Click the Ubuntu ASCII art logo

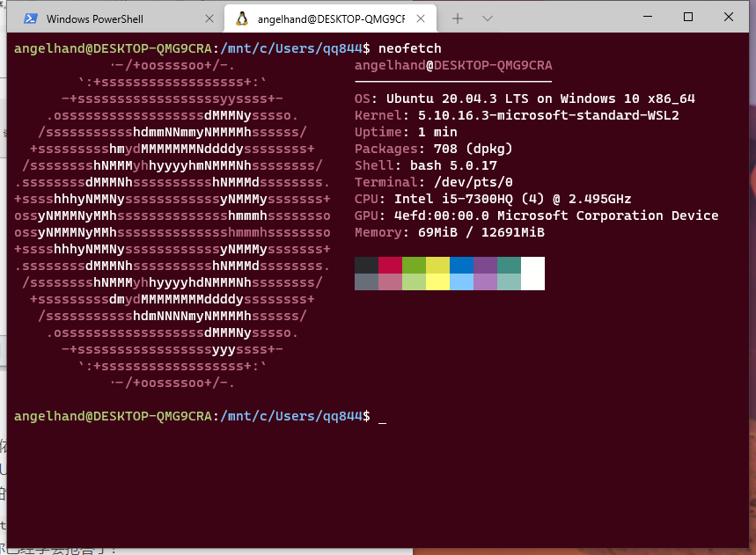172,224
